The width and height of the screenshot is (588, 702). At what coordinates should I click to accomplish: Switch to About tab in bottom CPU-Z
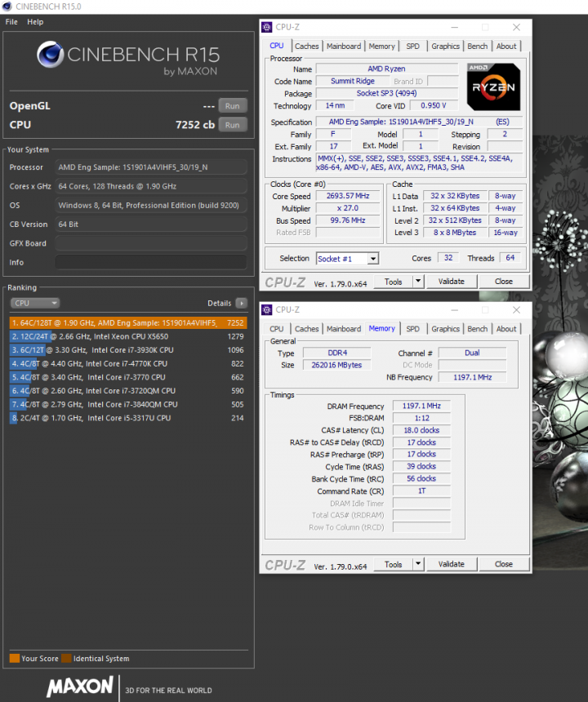506,329
